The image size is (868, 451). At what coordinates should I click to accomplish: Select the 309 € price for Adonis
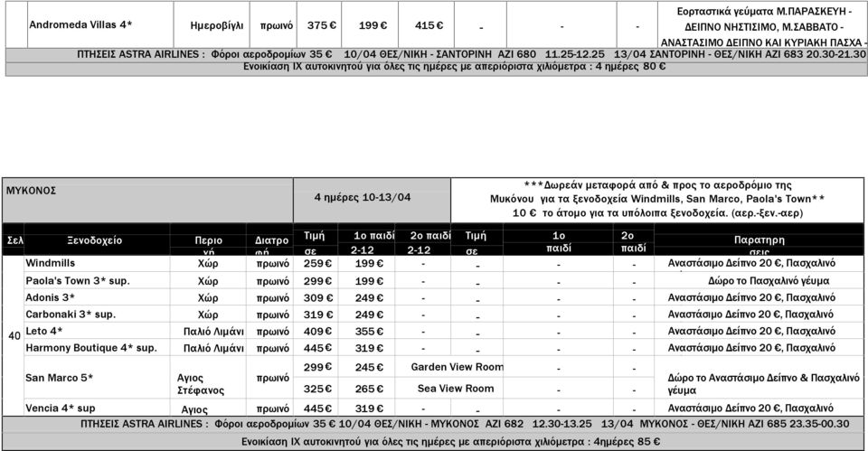[317, 297]
